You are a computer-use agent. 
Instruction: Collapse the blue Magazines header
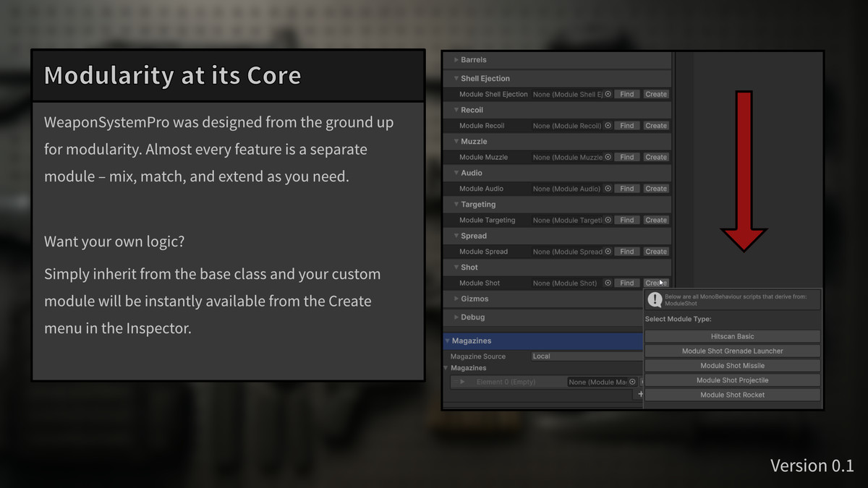coord(448,341)
